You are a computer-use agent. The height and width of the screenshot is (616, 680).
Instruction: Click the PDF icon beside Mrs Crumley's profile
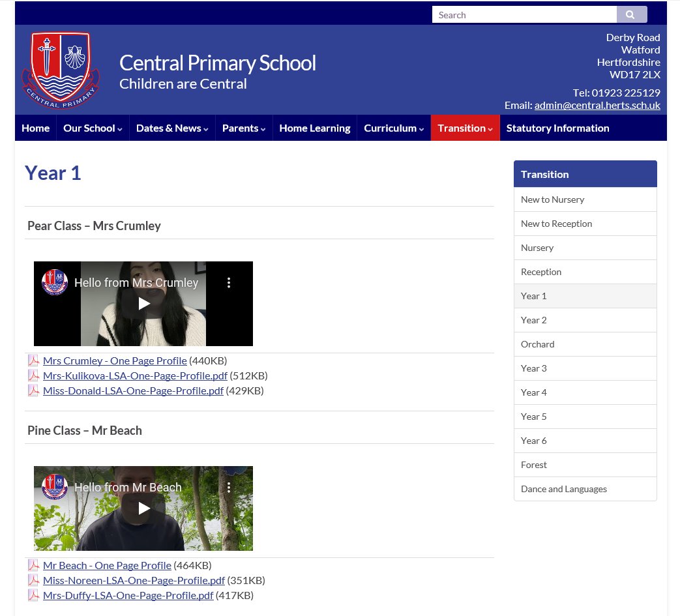33,360
